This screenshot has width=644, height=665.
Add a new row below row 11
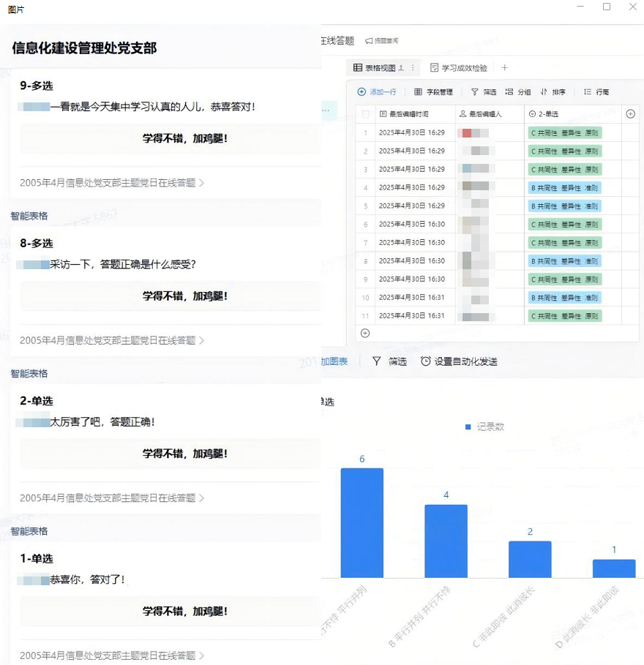(365, 333)
